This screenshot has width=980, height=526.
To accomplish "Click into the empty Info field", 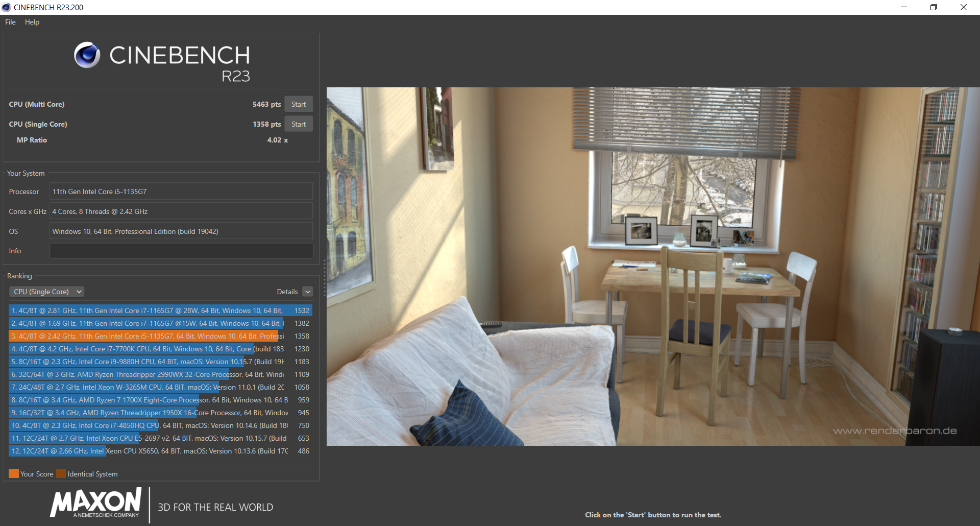I will 181,251.
